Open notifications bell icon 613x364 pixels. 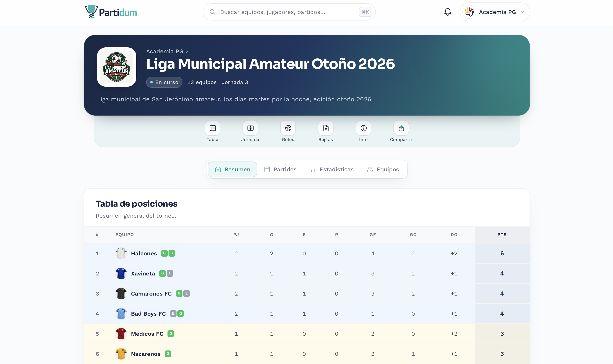coord(448,12)
